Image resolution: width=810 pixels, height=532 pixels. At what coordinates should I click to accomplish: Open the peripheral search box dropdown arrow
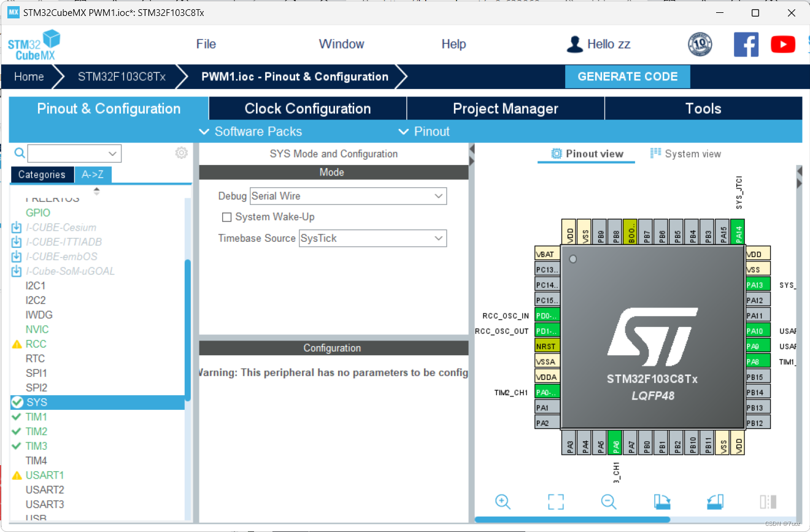[113, 153]
